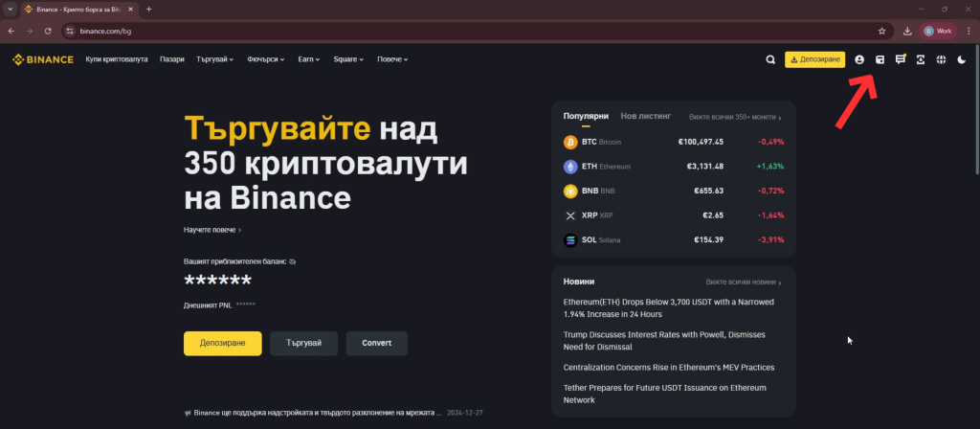
Task: Expand the Търгувай menu
Action: [215, 59]
